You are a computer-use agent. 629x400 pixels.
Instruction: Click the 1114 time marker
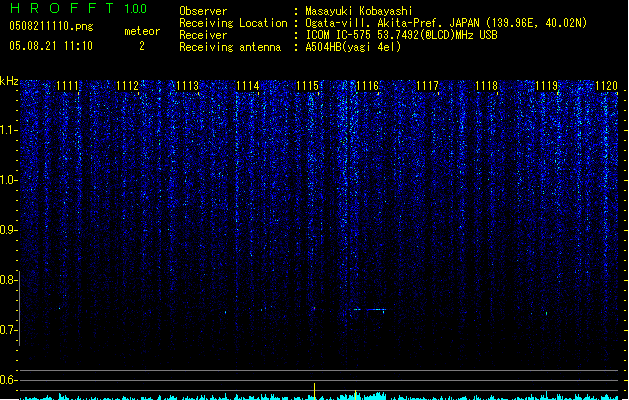(x=248, y=86)
